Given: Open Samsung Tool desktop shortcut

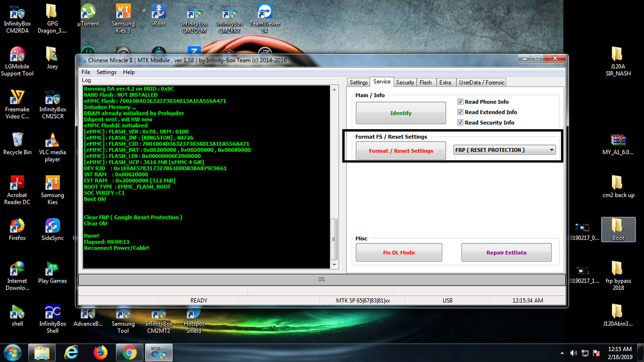Looking at the screenshot, I should (123, 320).
